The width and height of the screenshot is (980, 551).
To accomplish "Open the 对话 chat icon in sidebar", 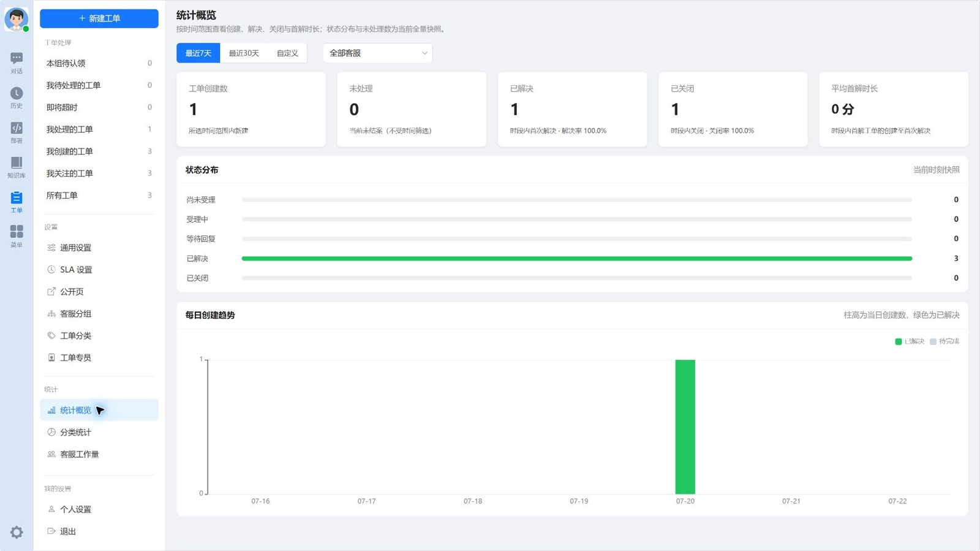I will pyautogui.click(x=17, y=63).
